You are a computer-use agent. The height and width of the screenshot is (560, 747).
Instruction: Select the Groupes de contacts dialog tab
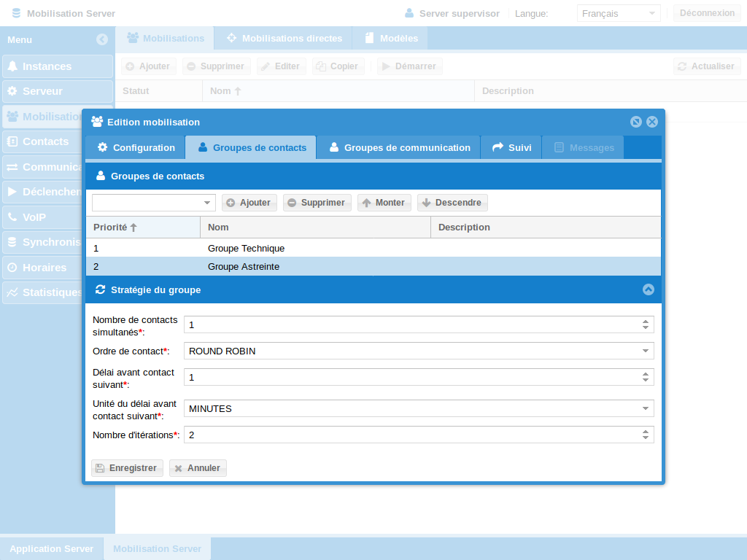coord(251,147)
